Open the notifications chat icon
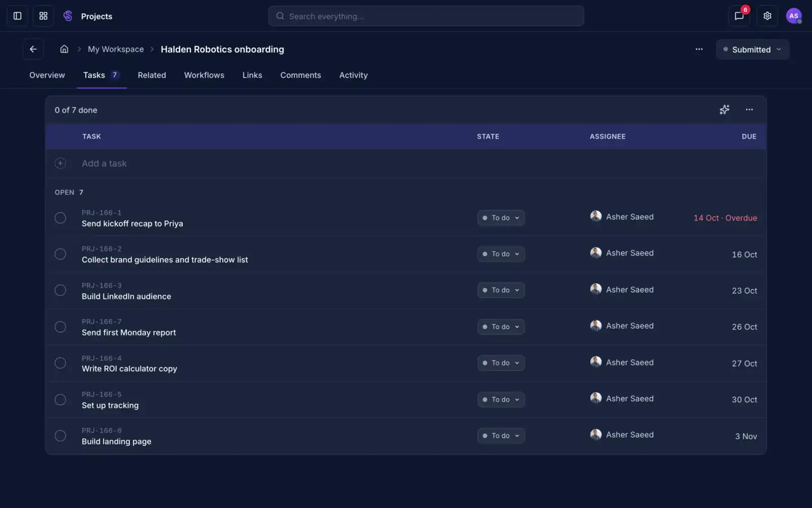Image resolution: width=812 pixels, height=508 pixels. tap(739, 16)
